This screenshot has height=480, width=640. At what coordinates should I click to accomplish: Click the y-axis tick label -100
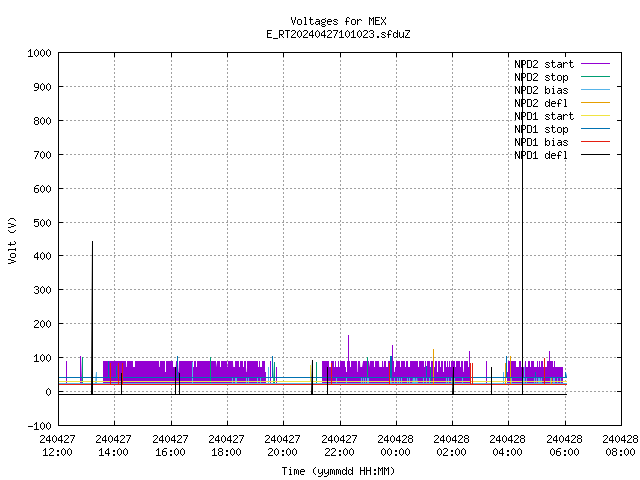click(39, 426)
